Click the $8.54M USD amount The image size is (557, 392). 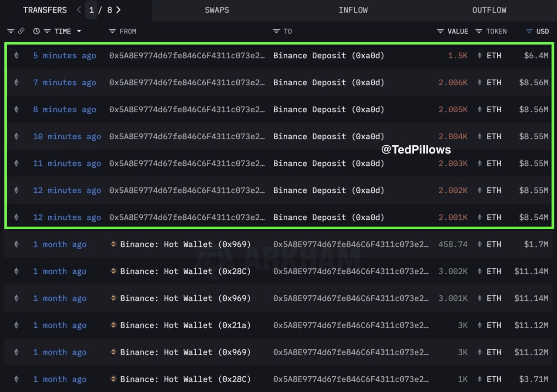[x=534, y=218]
